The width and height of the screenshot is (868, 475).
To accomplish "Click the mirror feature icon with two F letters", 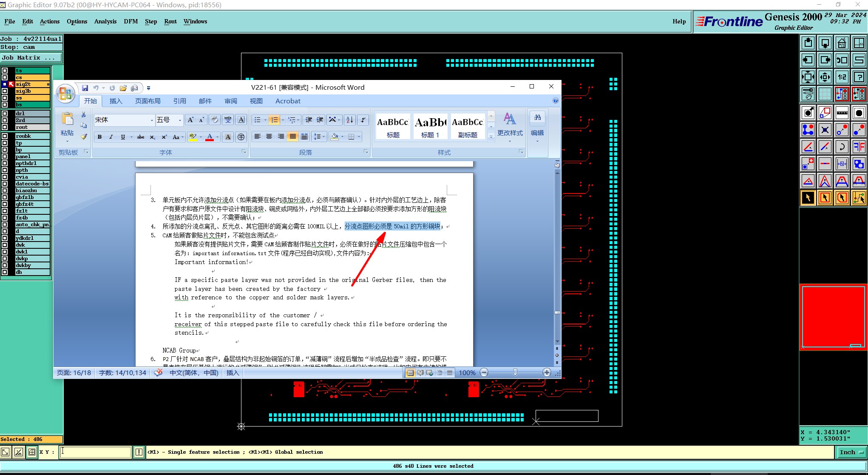I will tap(859, 147).
